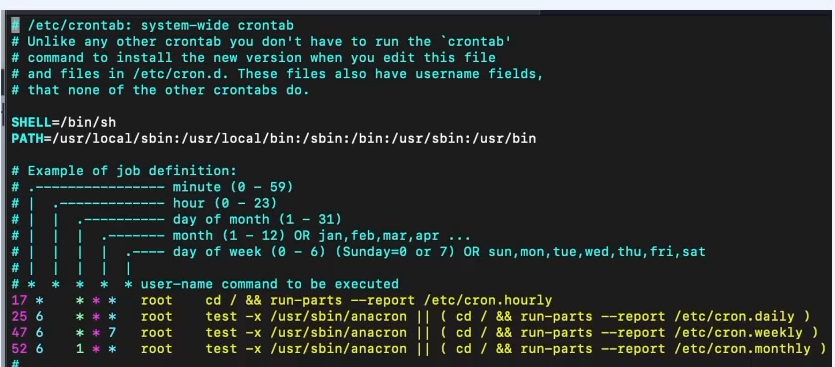The height and width of the screenshot is (367, 835).
Task: Click minute value 17 in hourly job
Action: point(19,300)
